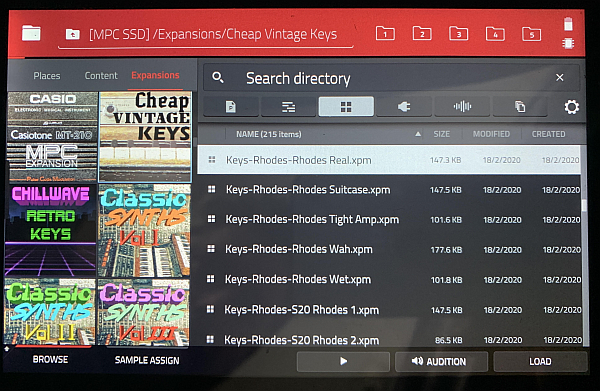Jump to folder shortcut 2
Screen dimensions: 600x391
point(422,33)
